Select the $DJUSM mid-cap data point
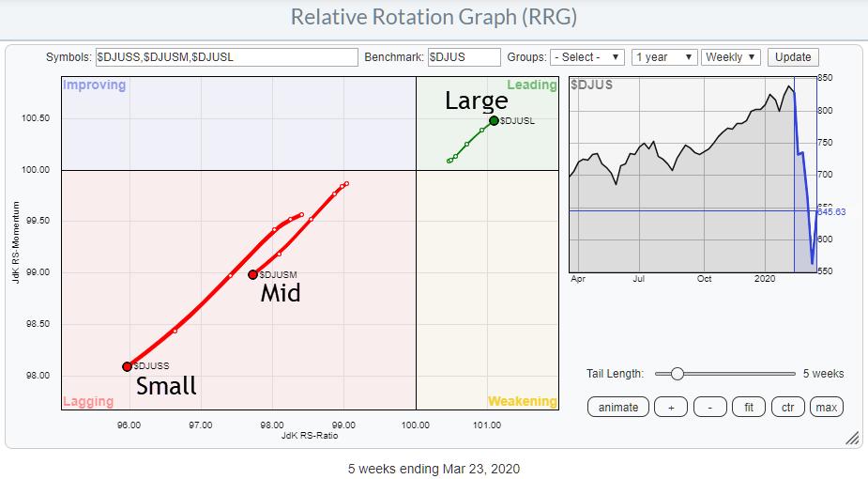Screen dimensions: 868x479 pos(252,274)
